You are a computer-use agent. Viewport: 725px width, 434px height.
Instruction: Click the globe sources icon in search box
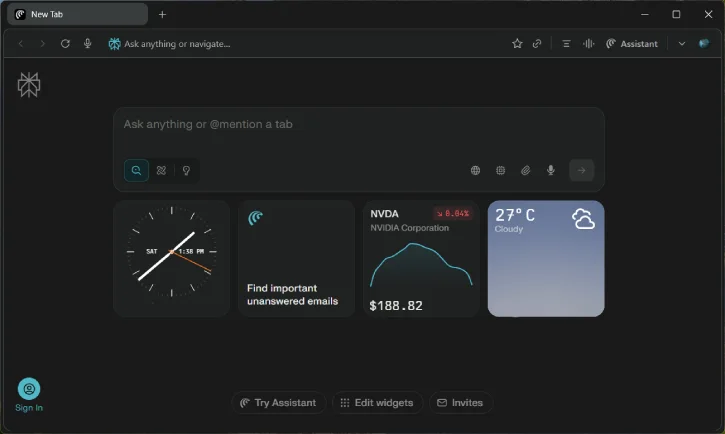click(x=475, y=170)
